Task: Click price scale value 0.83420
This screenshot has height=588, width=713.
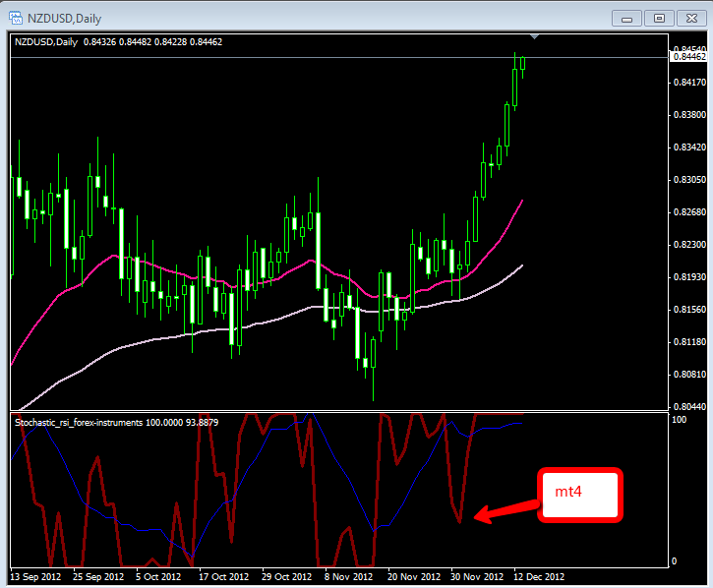Action: [x=689, y=147]
